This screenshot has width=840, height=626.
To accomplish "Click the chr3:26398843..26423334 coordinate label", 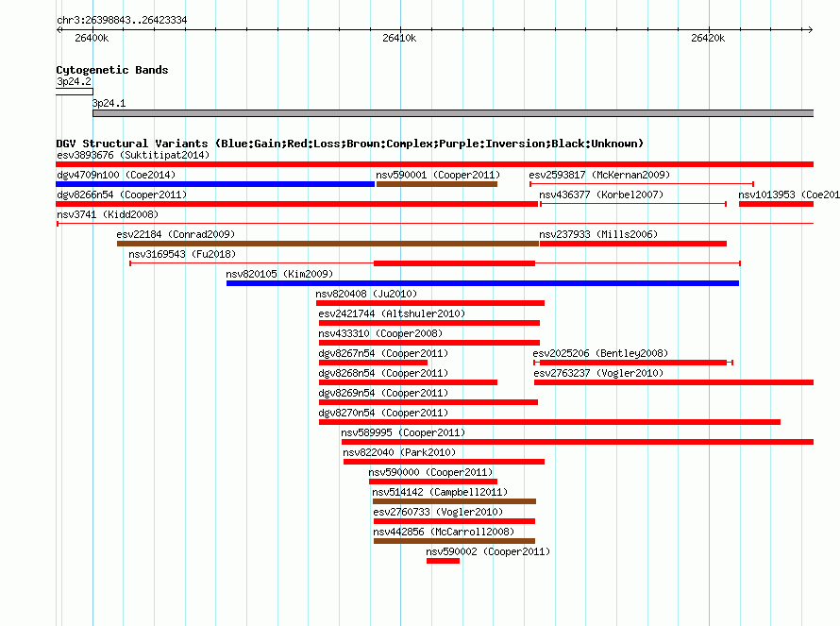I will (x=122, y=20).
